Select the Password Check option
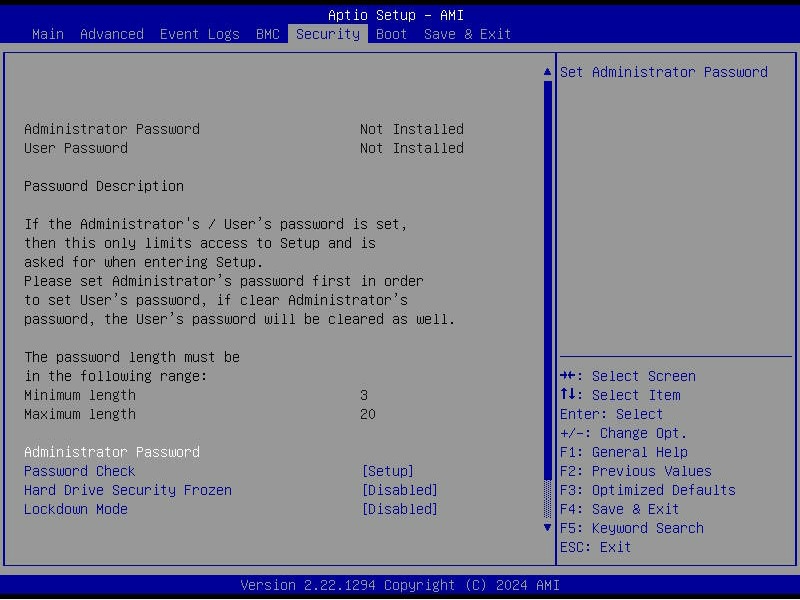 pos(80,470)
